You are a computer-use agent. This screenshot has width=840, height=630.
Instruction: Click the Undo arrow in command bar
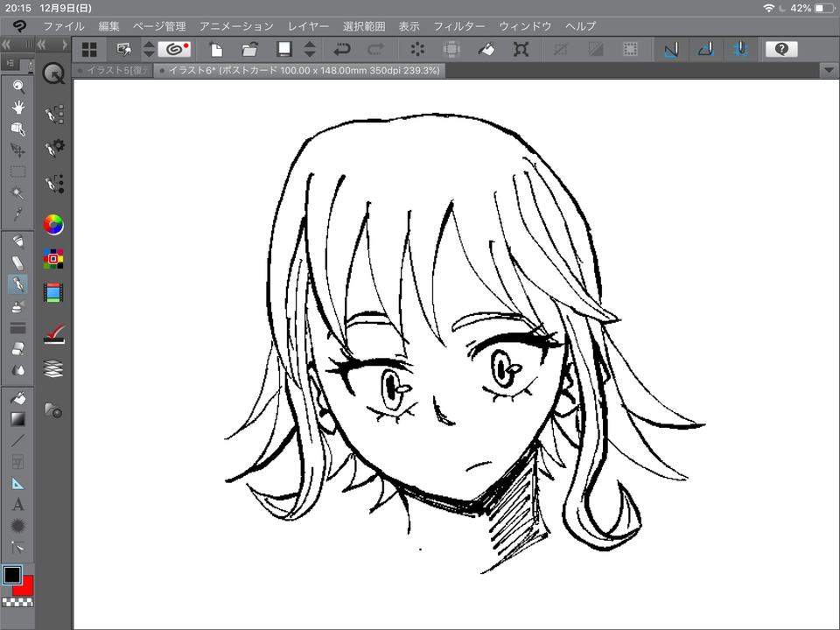click(342, 50)
